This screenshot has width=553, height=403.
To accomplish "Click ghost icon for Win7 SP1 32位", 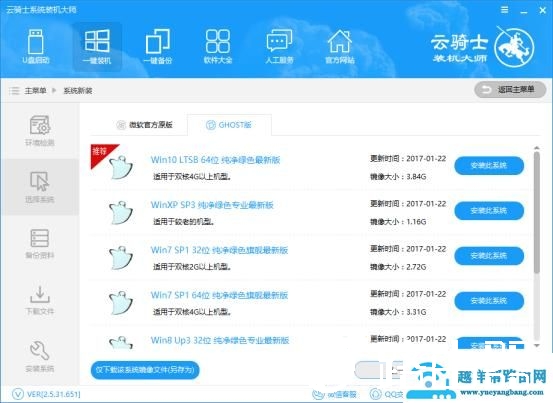I will (121, 258).
